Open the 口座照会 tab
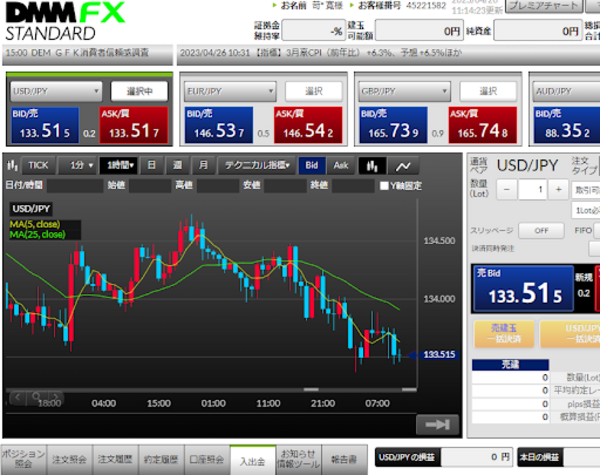 [207, 459]
